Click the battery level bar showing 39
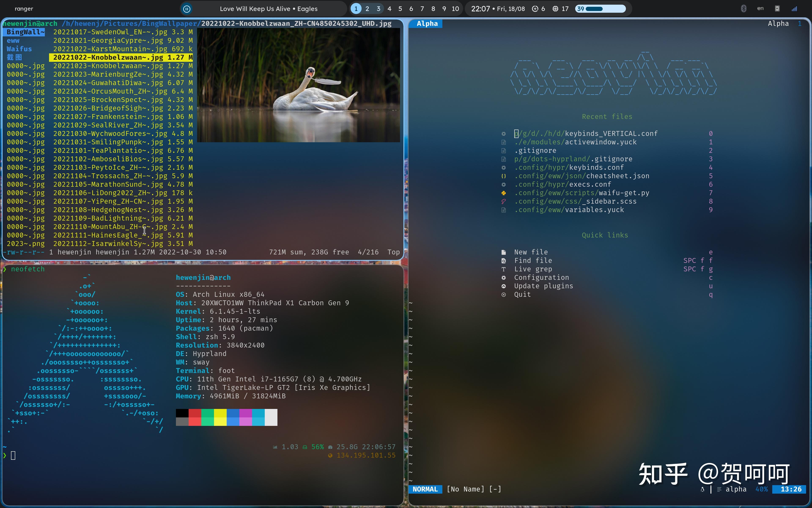 tap(601, 9)
